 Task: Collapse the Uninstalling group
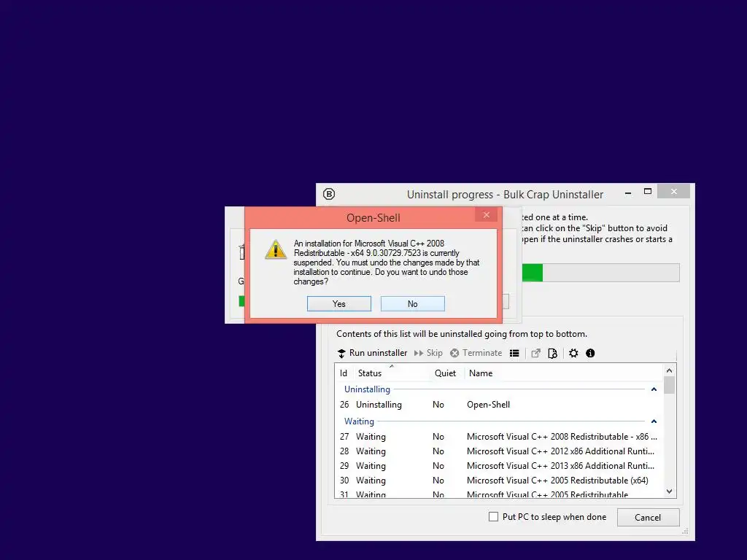654,389
